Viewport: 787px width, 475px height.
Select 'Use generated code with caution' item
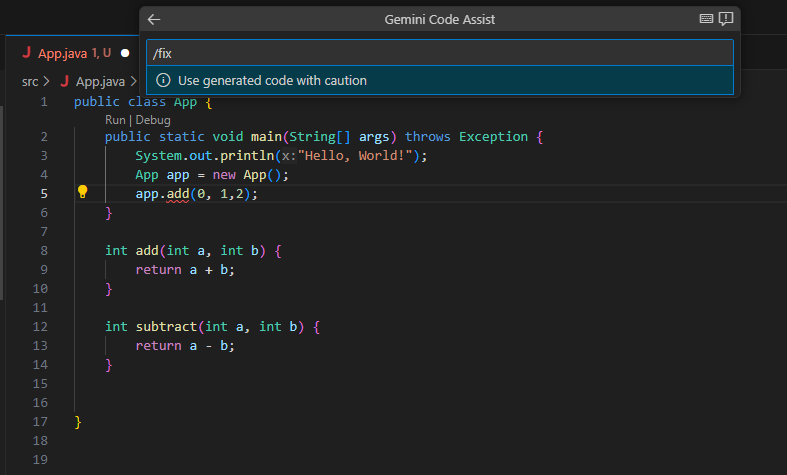pyautogui.click(x=440, y=80)
